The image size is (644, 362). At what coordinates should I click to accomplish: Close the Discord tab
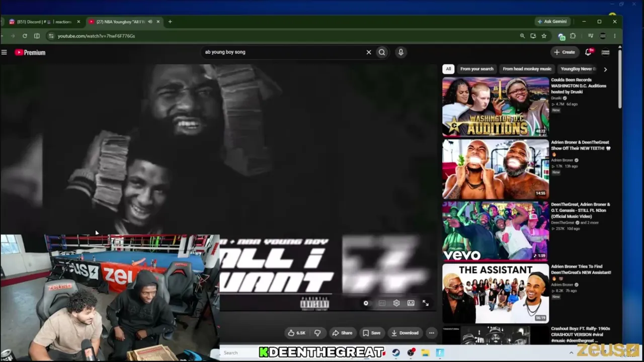(x=78, y=22)
